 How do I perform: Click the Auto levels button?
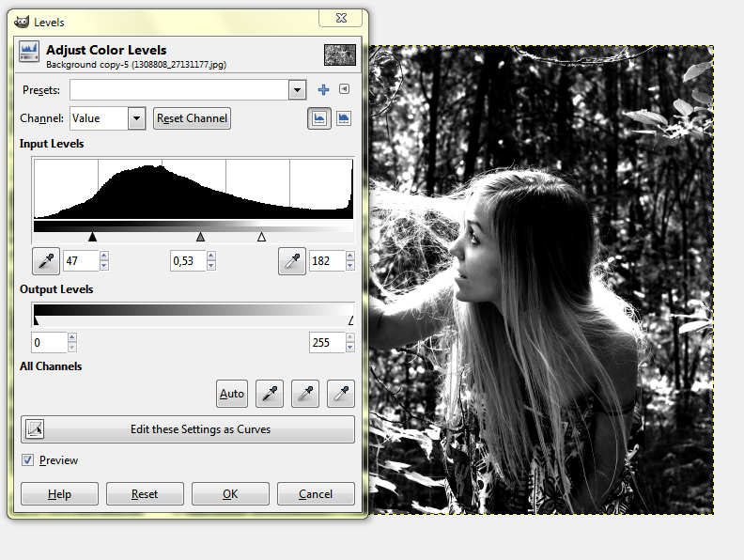232,394
